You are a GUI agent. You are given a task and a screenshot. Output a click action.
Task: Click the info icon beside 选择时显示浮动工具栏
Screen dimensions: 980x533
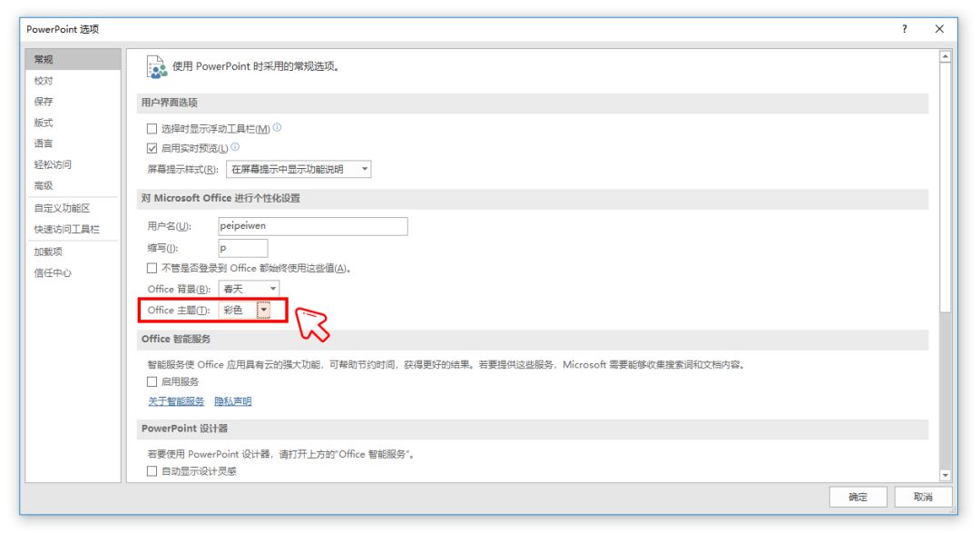click(x=278, y=128)
